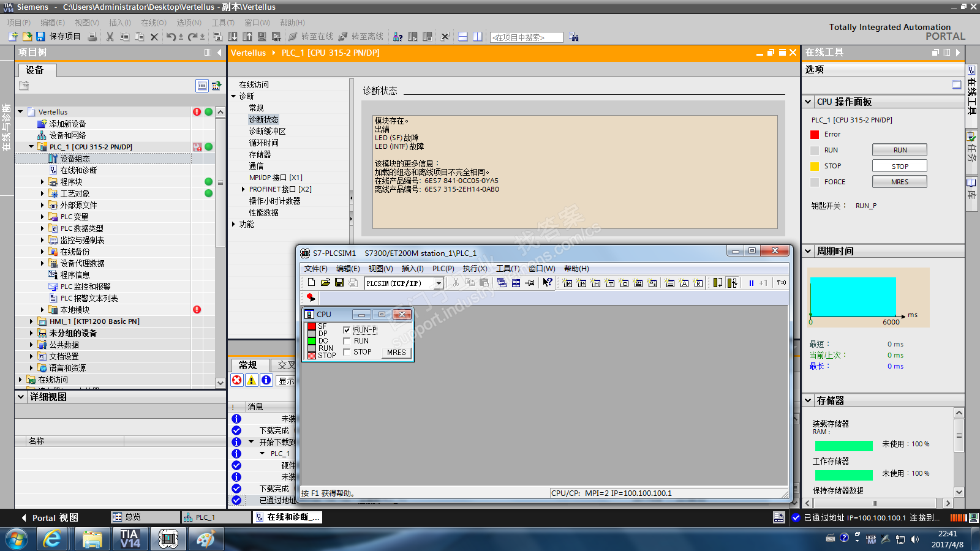Click the save project icon in TIA toolbar
This screenshot has width=980, height=551.
pos(40,37)
